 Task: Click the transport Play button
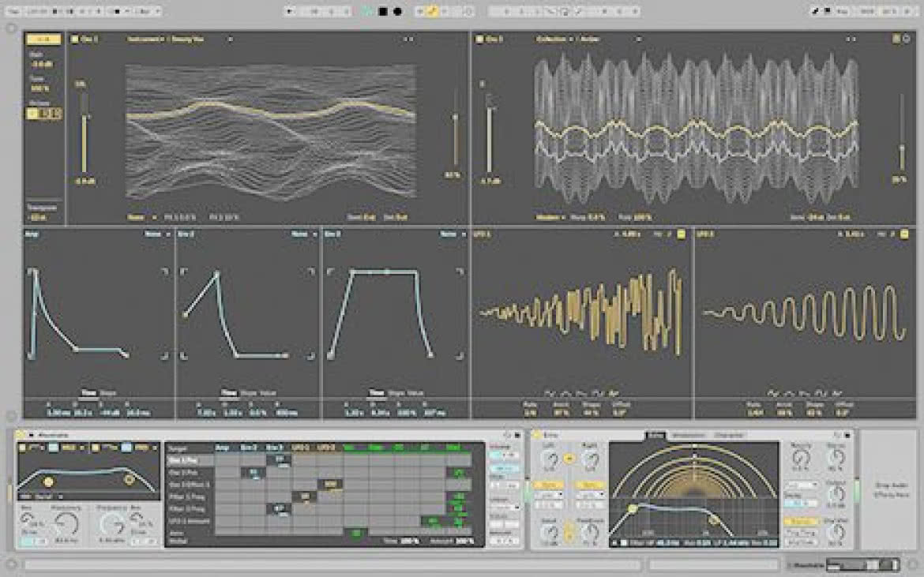tap(368, 11)
